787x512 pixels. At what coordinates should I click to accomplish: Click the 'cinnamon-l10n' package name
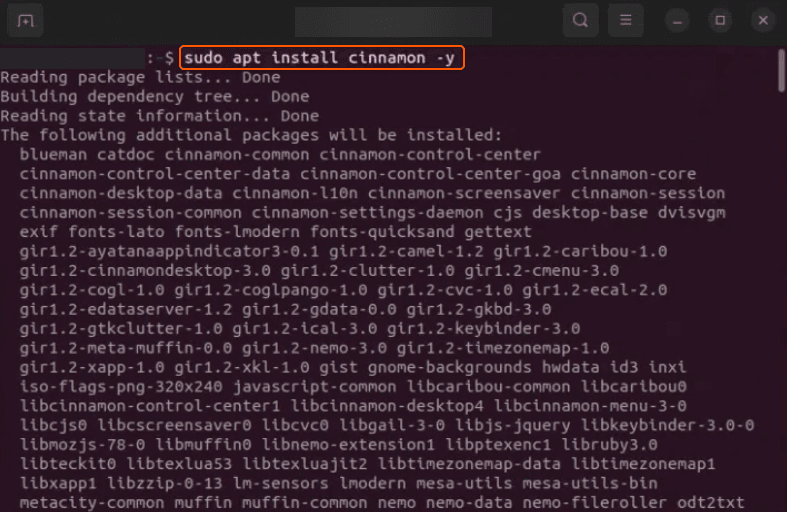[x=295, y=193]
